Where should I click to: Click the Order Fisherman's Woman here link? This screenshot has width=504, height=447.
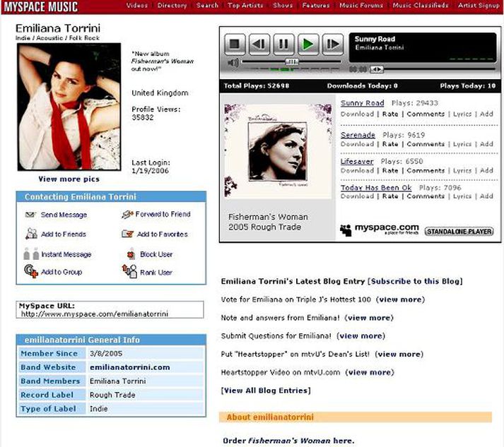tap(288, 441)
